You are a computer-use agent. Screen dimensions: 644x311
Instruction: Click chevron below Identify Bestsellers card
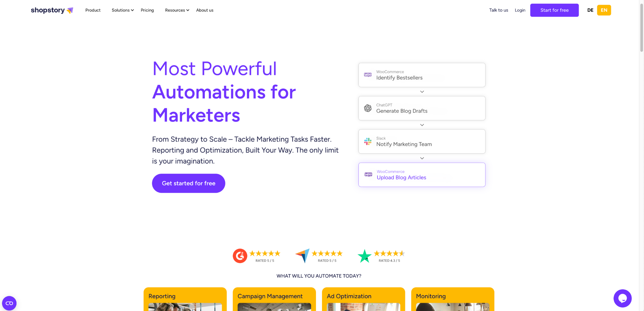tap(422, 92)
